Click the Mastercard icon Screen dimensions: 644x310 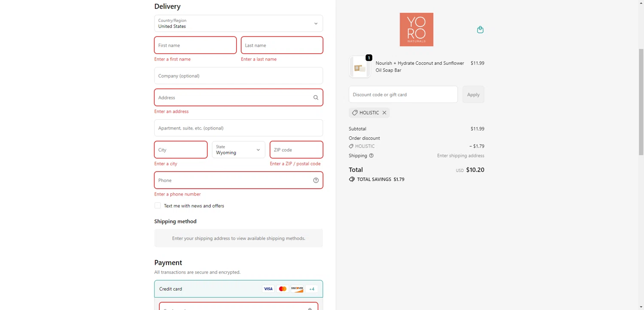283,289
